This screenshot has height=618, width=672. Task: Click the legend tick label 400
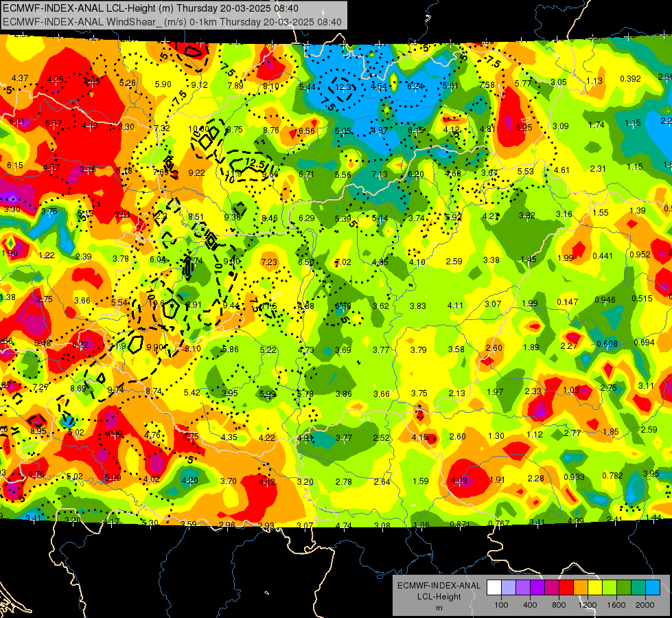pyautogui.click(x=530, y=605)
